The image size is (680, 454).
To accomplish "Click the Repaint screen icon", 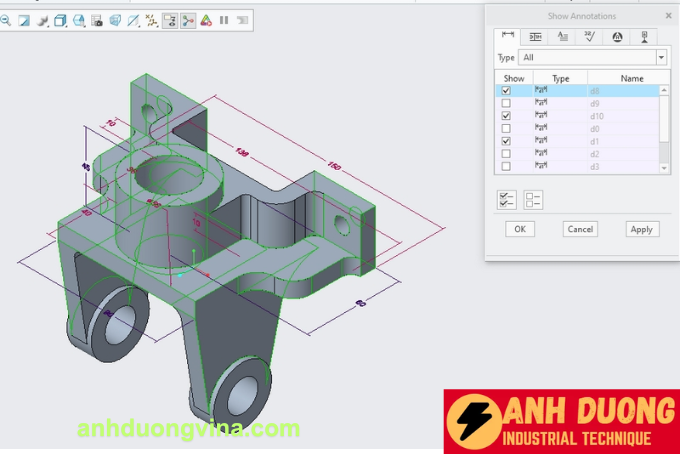I will pyautogui.click(x=23, y=19).
